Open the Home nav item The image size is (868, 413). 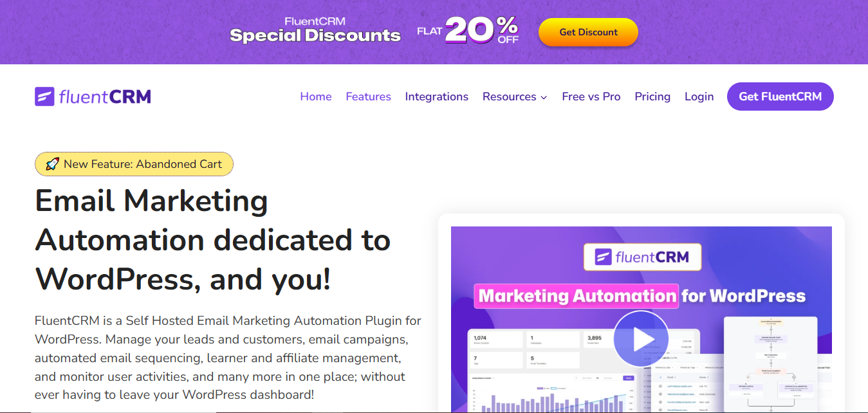coord(316,96)
